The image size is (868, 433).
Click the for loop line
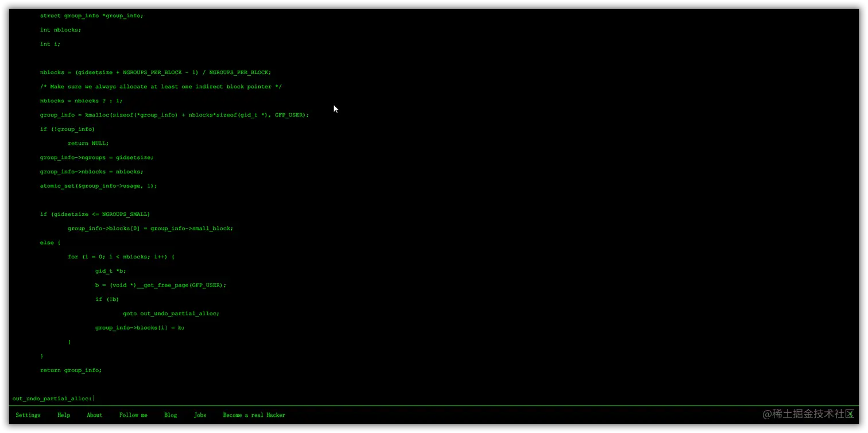click(121, 257)
